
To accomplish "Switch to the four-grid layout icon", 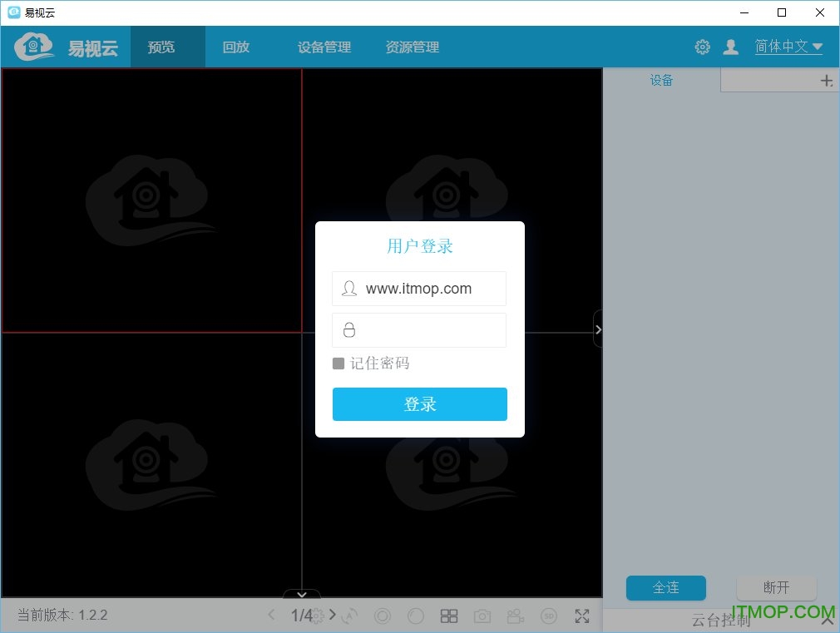I will (449, 616).
